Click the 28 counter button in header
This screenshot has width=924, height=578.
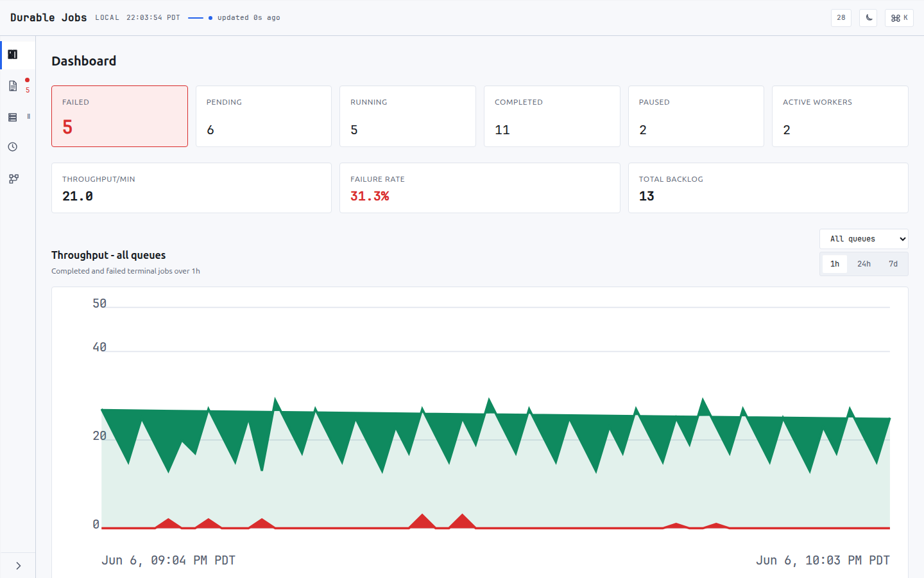pyautogui.click(x=841, y=18)
